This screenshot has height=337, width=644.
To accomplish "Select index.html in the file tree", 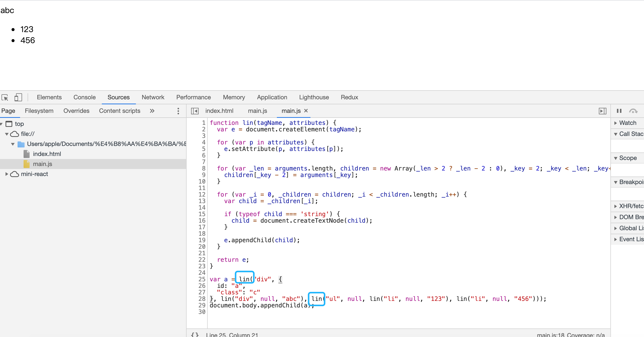I will click(47, 154).
